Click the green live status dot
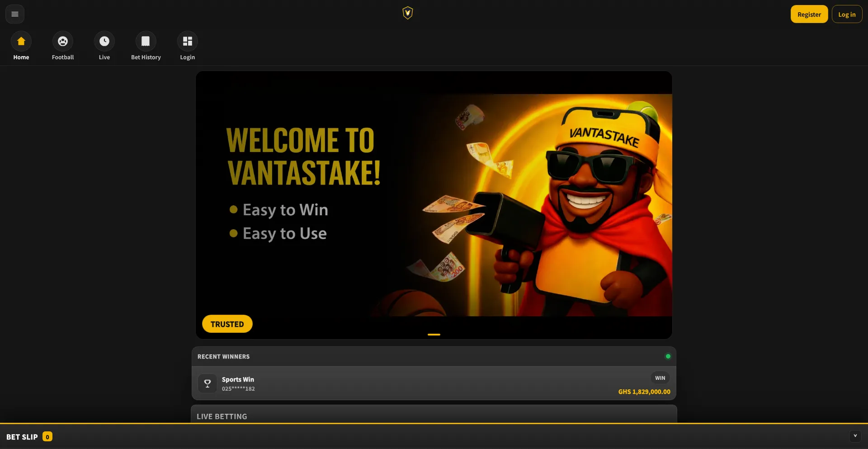This screenshot has height=449, width=868. coord(668,356)
